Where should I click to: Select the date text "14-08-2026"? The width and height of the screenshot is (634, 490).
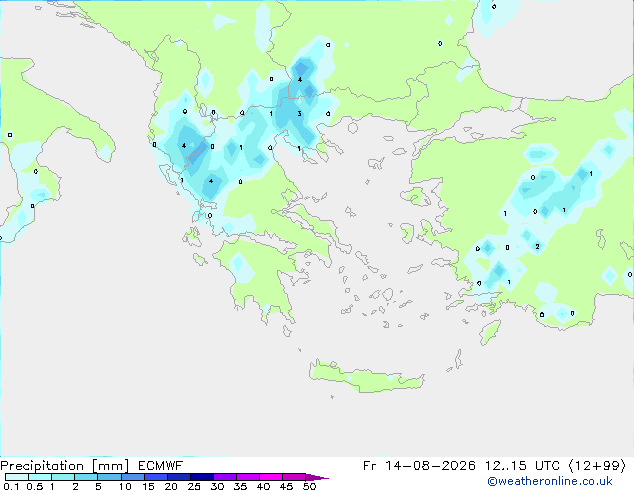pos(430,466)
